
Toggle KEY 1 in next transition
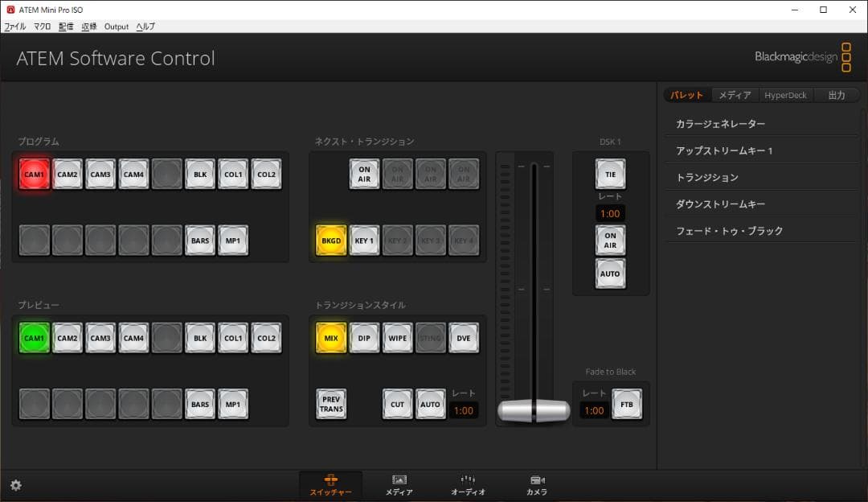tap(364, 240)
